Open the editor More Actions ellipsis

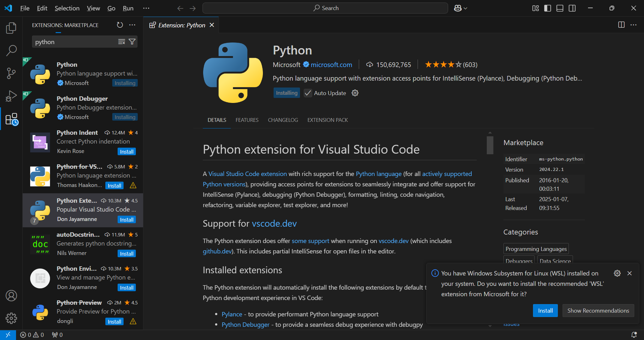634,25
